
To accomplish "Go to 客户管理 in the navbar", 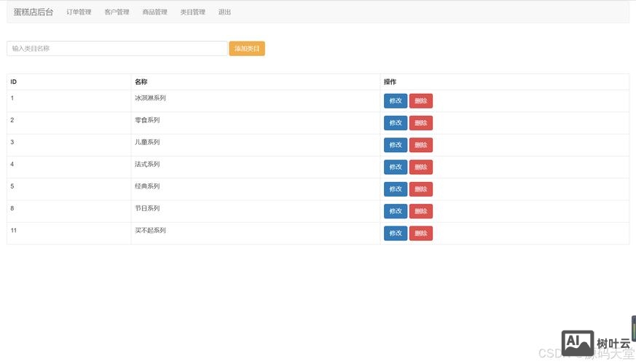I will [x=117, y=12].
